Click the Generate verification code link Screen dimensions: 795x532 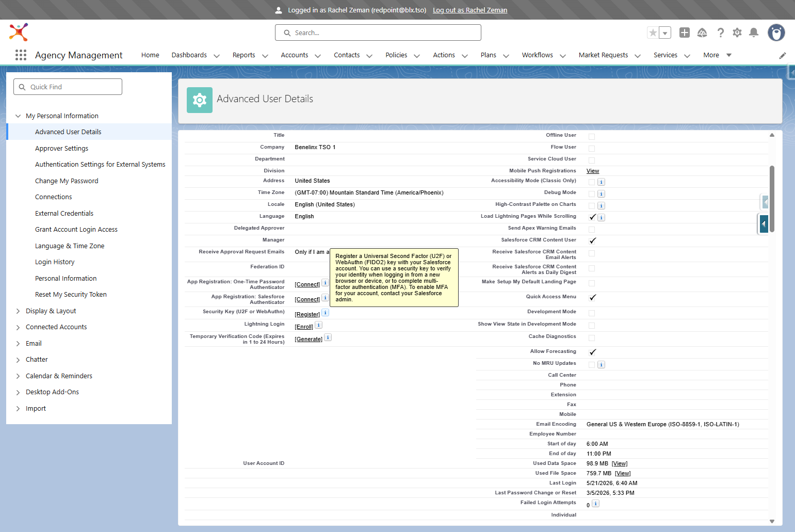(x=309, y=339)
